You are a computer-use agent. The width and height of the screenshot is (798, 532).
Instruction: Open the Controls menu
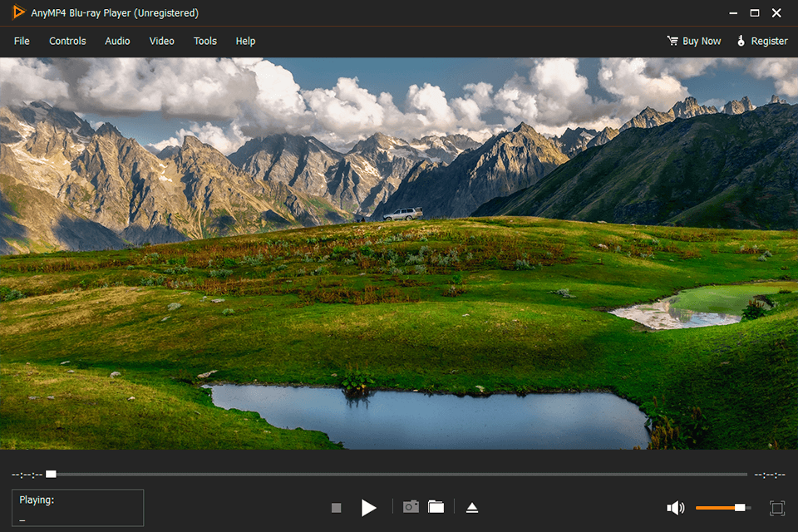tap(66, 41)
